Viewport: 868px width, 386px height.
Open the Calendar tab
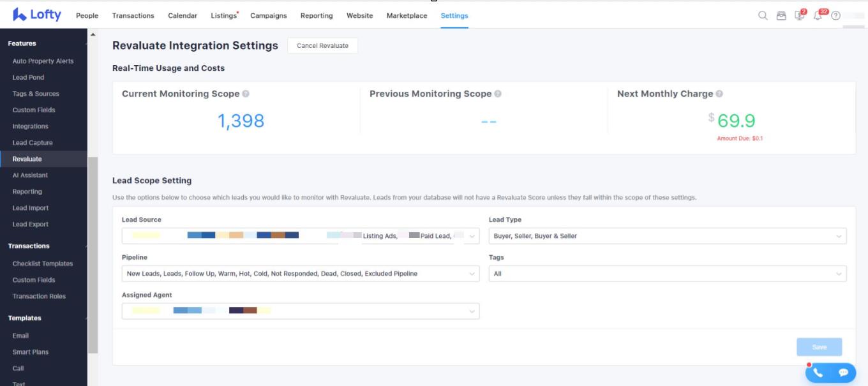[183, 16]
